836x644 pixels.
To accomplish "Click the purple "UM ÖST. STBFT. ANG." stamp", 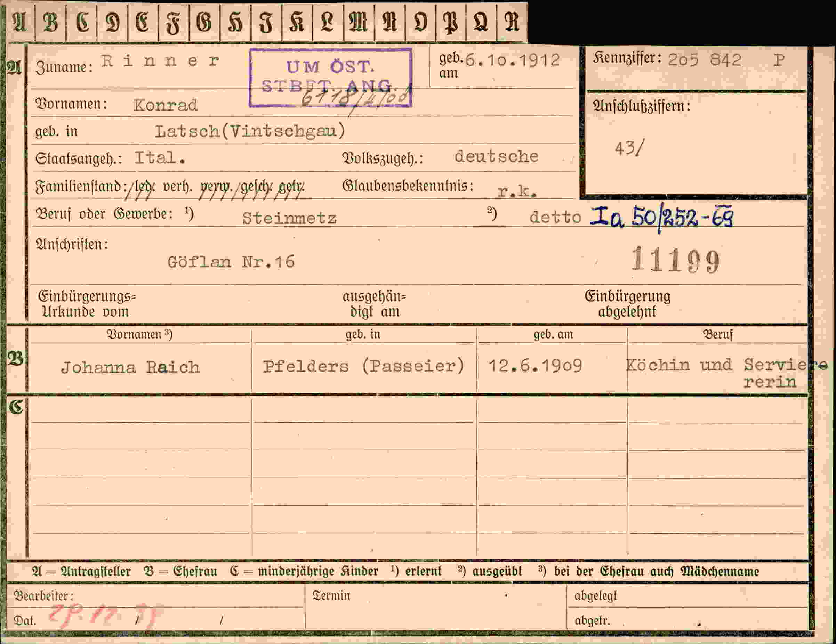I will click(331, 78).
